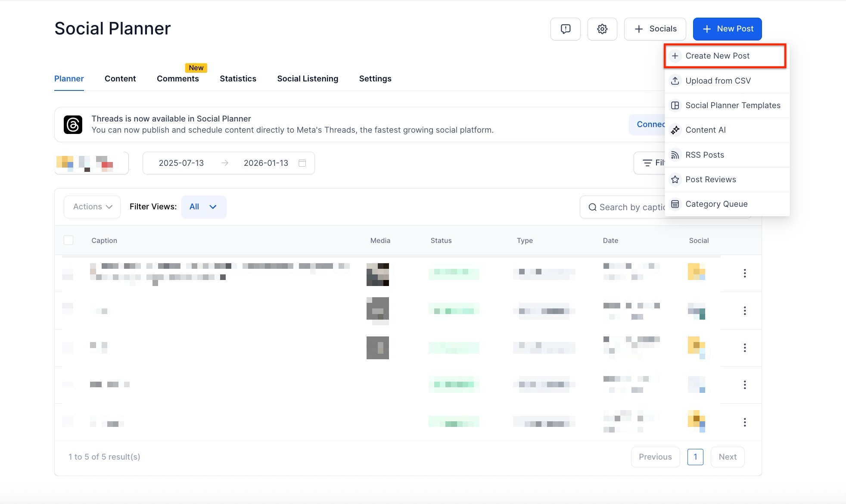Viewport: 846px width, 504px height.
Task: Expand the Actions dropdown
Action: (x=92, y=207)
